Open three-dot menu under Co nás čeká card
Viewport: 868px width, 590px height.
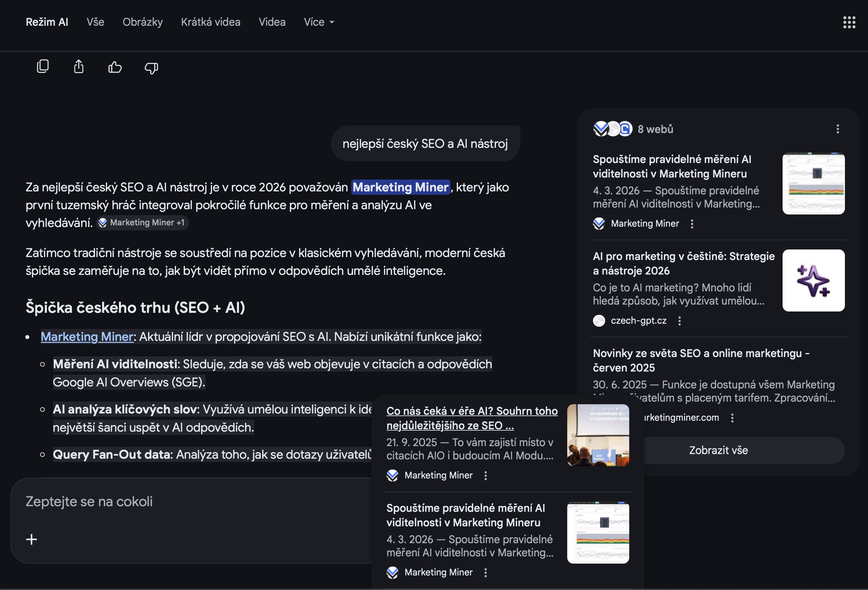485,475
